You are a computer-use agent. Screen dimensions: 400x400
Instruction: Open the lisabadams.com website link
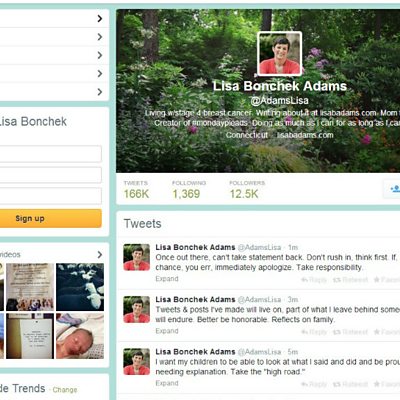click(x=305, y=135)
